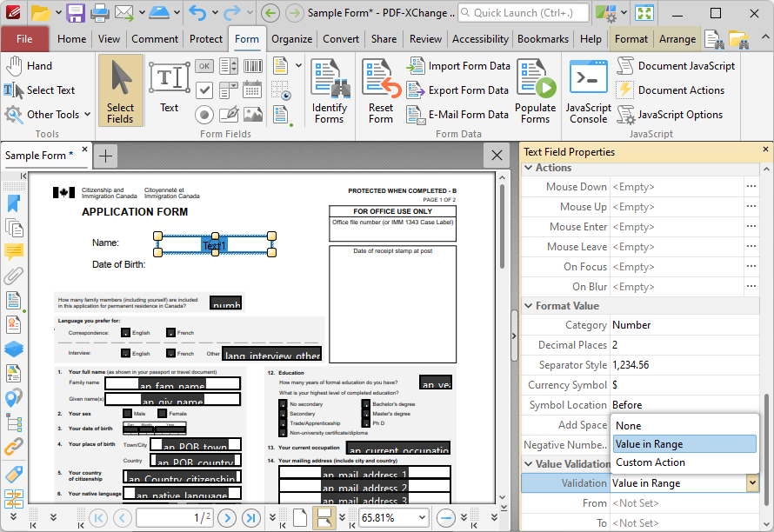Select the Check Box field tool
The width and height of the screenshot is (774, 532).
204,90
